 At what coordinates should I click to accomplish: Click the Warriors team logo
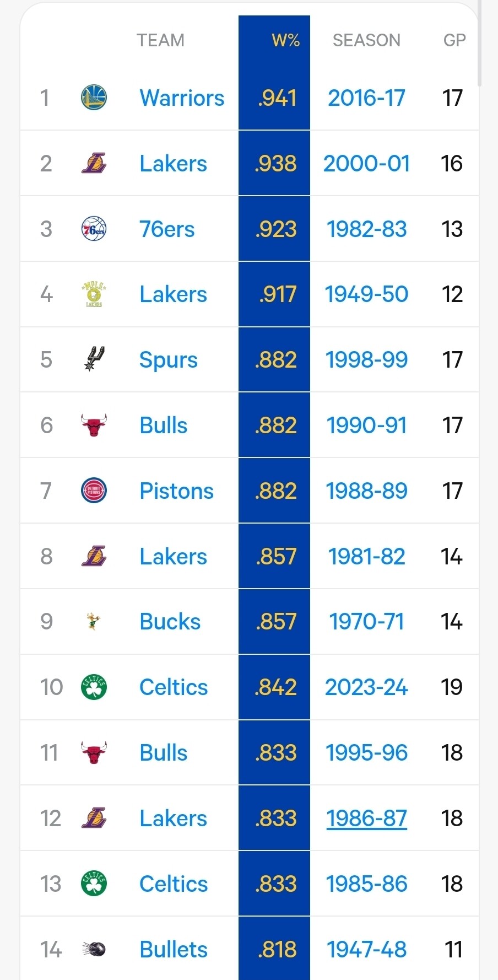pyautogui.click(x=94, y=98)
